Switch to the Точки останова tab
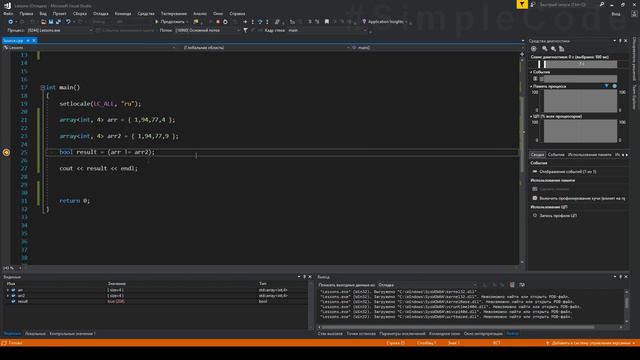The height and width of the screenshot is (360, 640). 361,333
